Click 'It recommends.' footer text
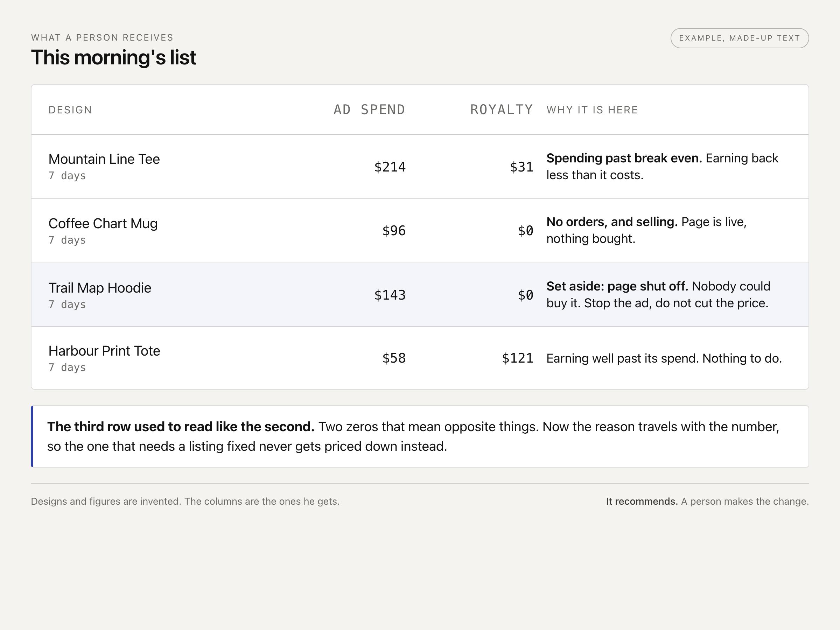Viewport: 840px width, 630px height. pyautogui.click(x=642, y=501)
